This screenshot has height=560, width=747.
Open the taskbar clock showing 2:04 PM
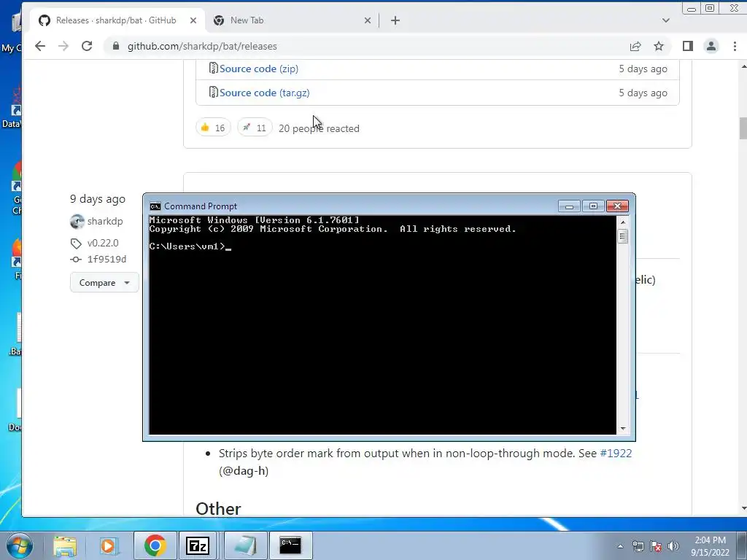click(x=710, y=546)
